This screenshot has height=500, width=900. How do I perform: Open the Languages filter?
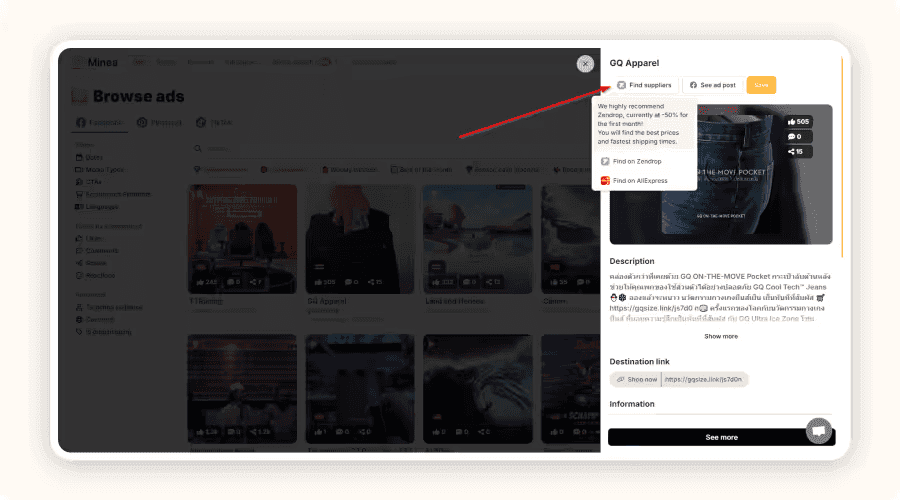pyautogui.click(x=97, y=207)
